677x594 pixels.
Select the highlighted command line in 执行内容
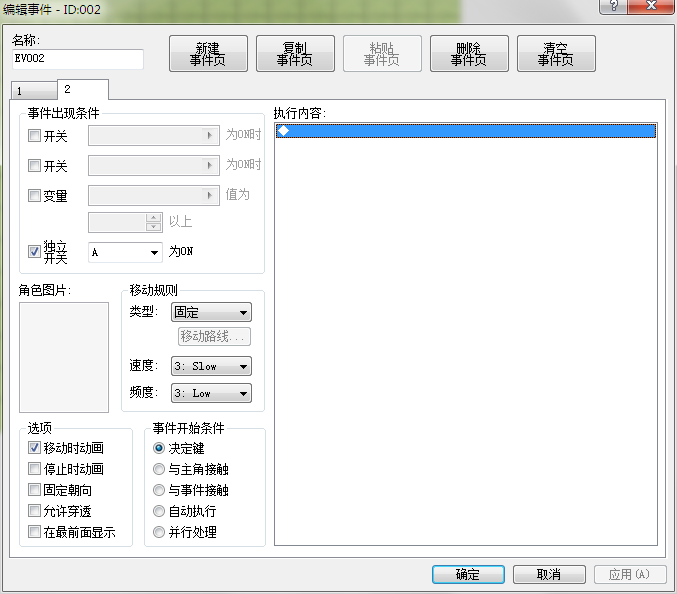[466, 131]
